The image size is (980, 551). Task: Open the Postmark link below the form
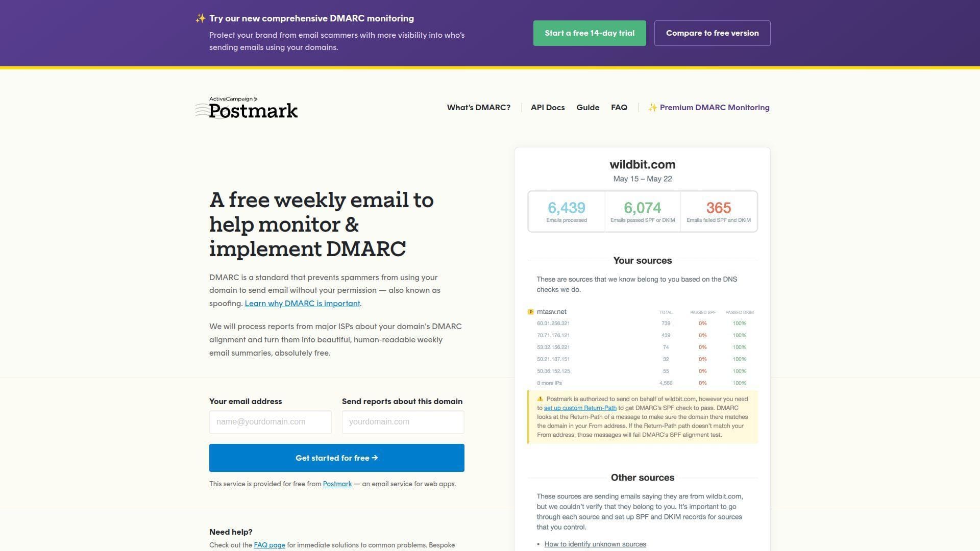(x=337, y=484)
